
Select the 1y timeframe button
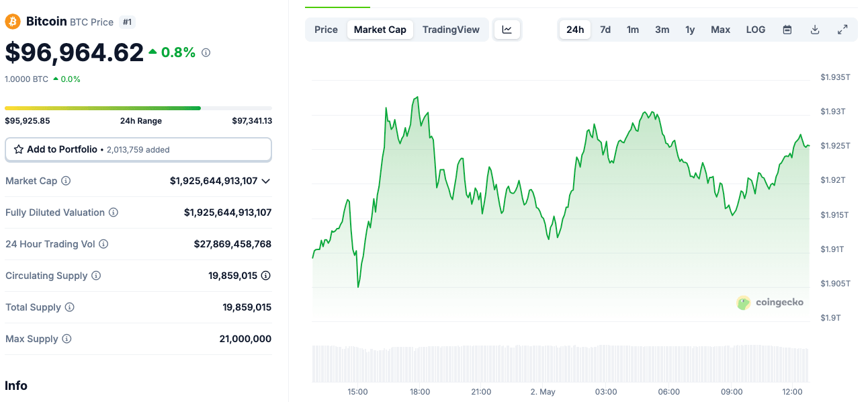pos(690,30)
